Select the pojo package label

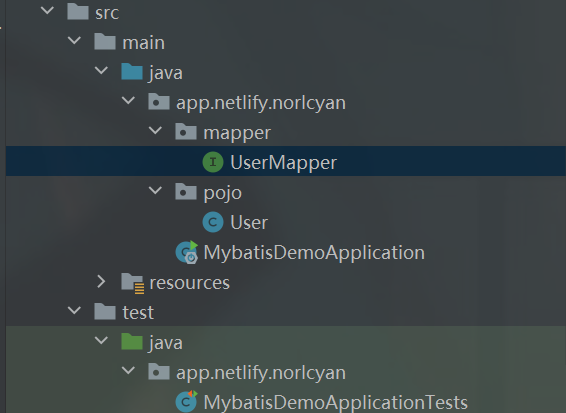222,193
